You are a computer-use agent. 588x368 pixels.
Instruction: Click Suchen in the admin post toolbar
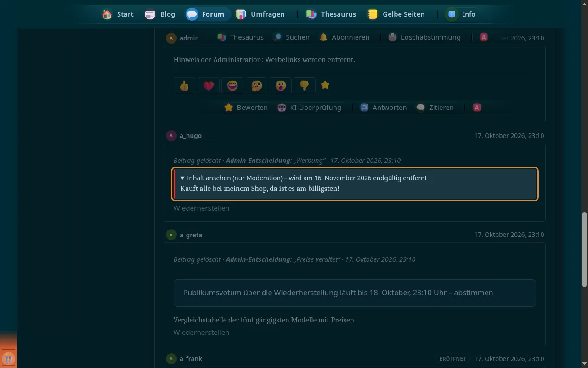click(x=291, y=37)
